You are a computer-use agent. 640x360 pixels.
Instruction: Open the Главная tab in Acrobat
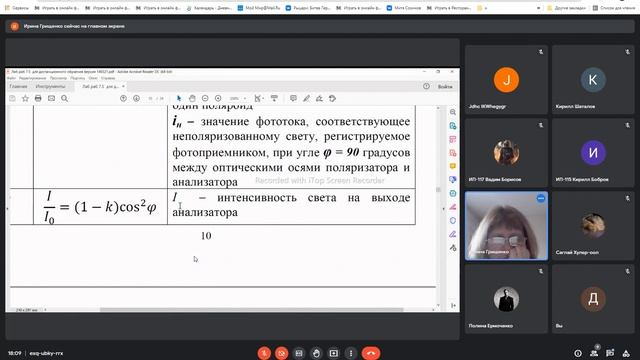click(x=18, y=87)
